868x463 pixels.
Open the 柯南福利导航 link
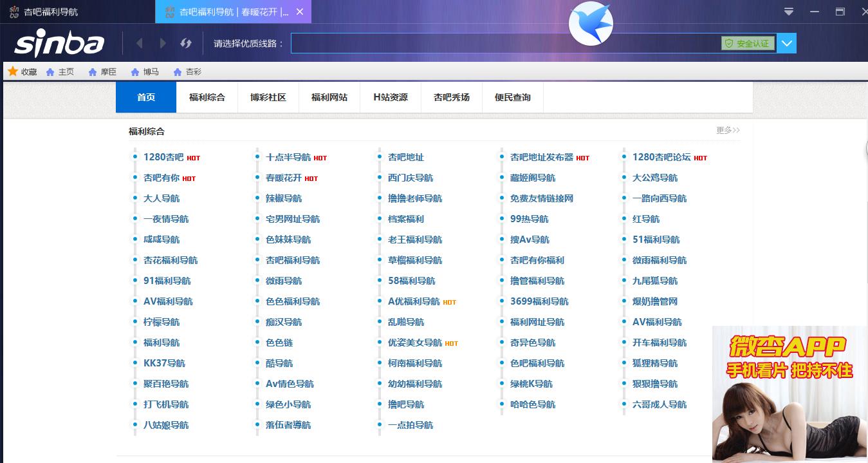(415, 363)
